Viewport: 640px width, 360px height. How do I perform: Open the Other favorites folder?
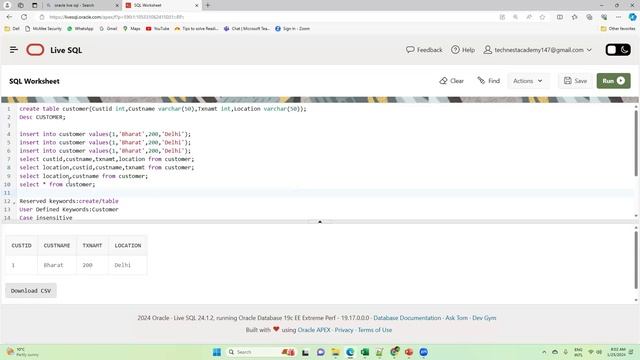(x=618, y=29)
